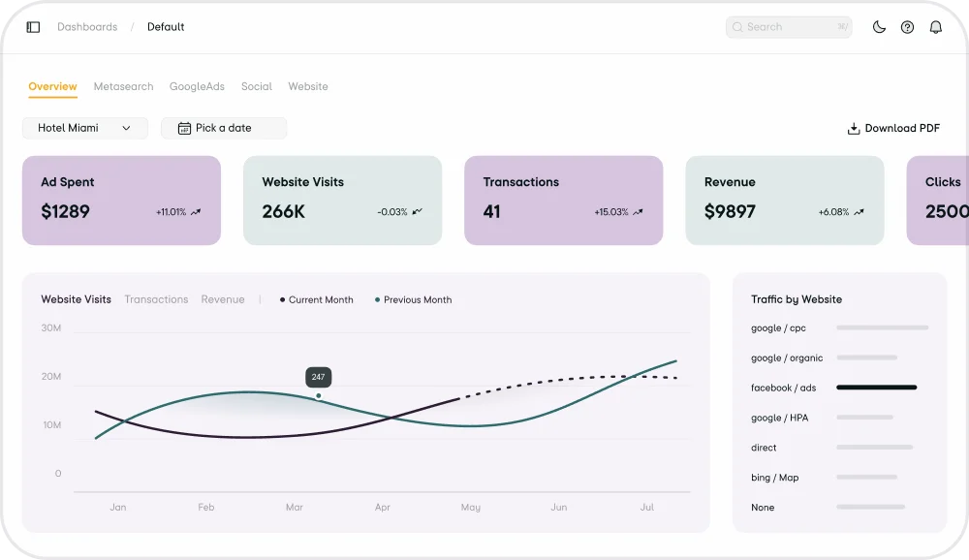
Task: Switch to dark mode moon icon
Action: (x=879, y=27)
